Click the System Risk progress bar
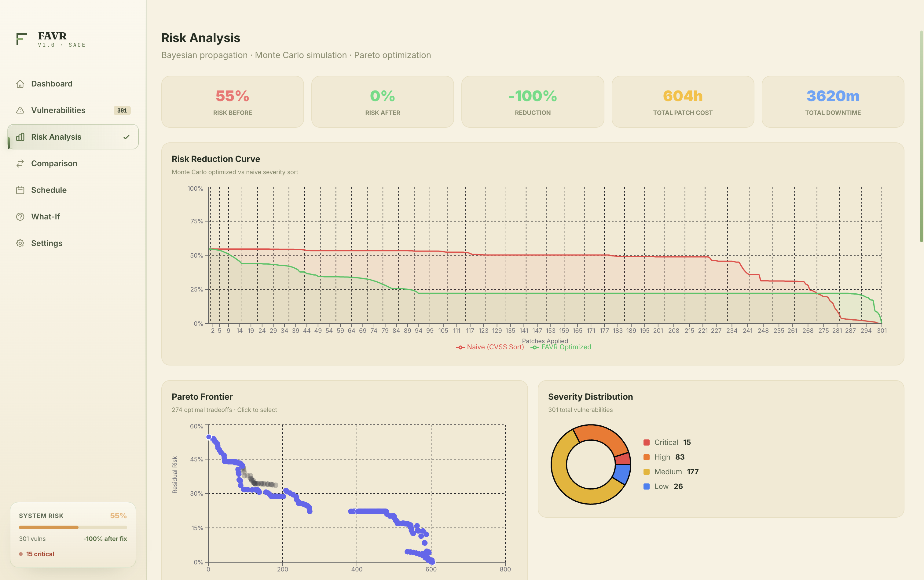 tap(73, 527)
